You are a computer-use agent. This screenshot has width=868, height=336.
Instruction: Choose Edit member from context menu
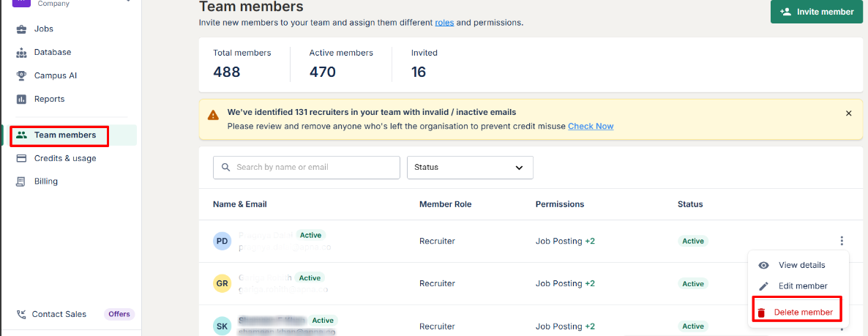click(x=803, y=286)
